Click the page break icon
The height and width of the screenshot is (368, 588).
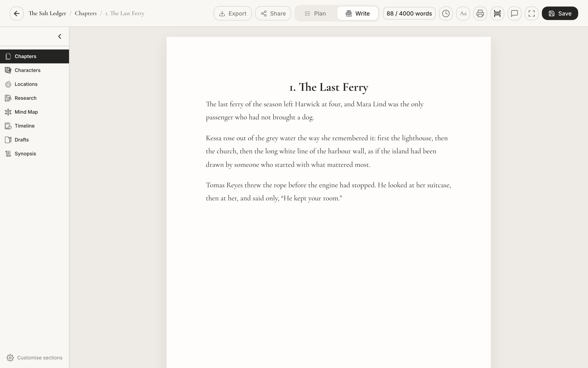pos(497,13)
